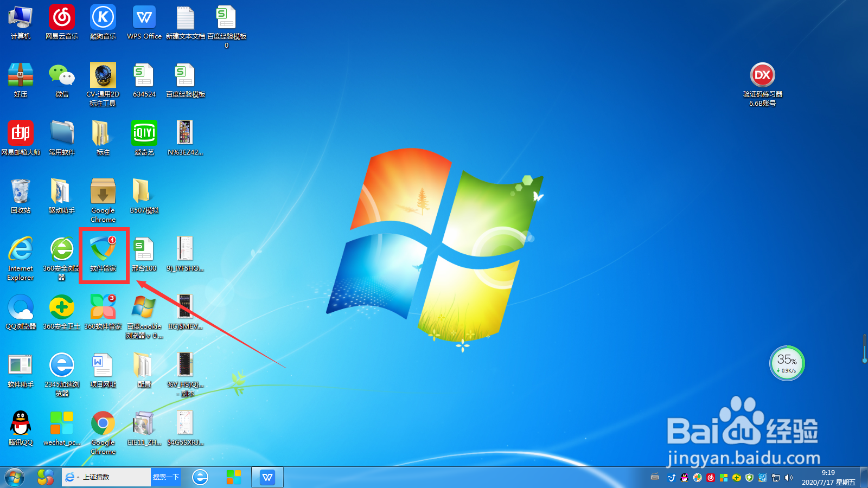The width and height of the screenshot is (868, 488).
Task: Open the CV-通用2D标注工具 icon
Action: [x=103, y=85]
